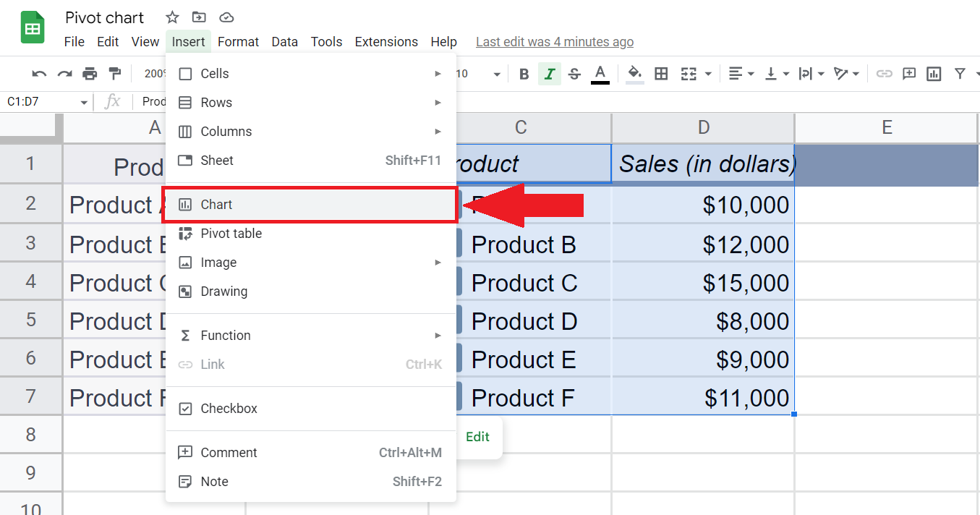Toggle Bold formatting button
The image size is (980, 515).
524,74
